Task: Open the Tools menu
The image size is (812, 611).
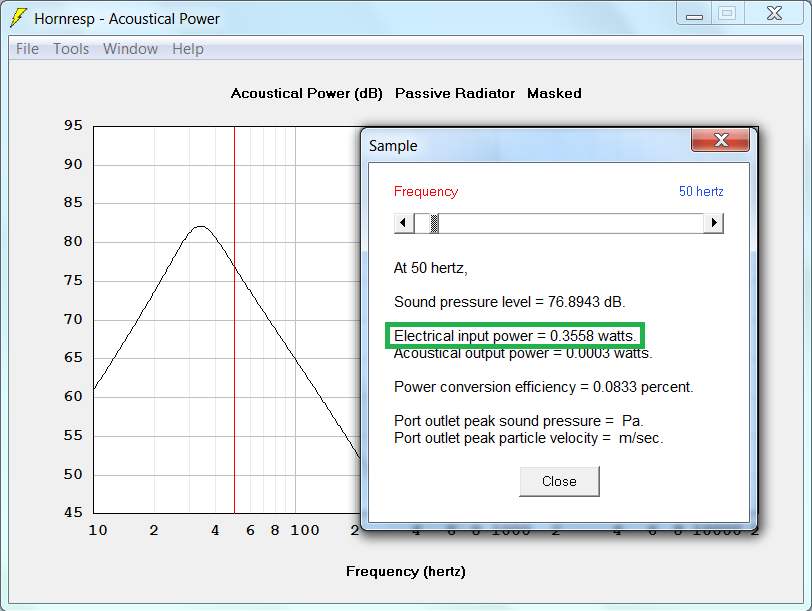Action: [x=71, y=49]
